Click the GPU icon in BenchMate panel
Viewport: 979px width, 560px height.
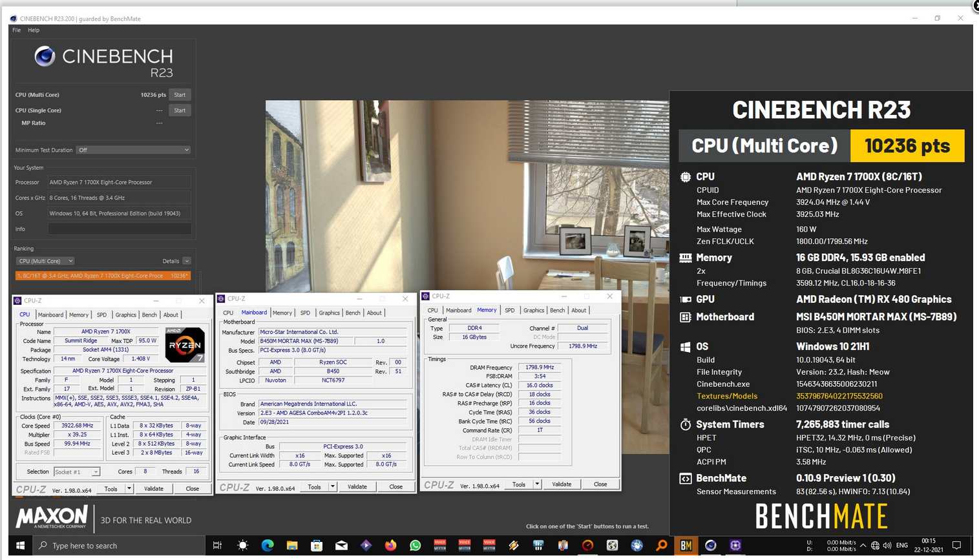coord(686,299)
